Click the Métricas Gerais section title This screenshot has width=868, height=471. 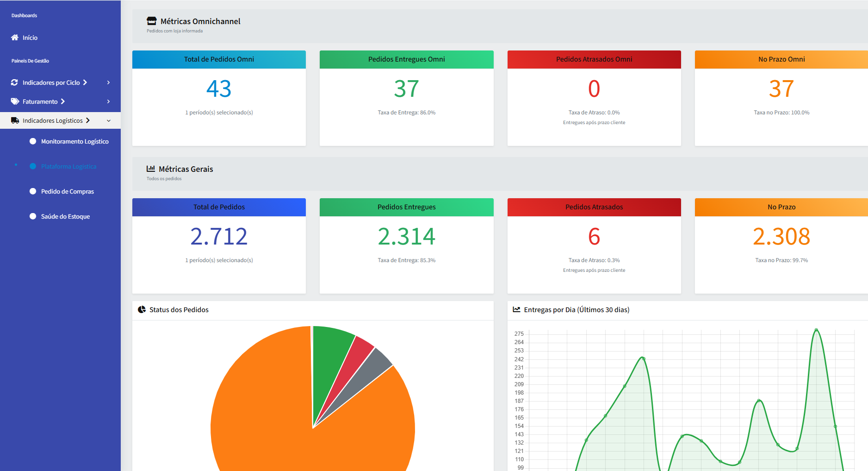pos(186,169)
